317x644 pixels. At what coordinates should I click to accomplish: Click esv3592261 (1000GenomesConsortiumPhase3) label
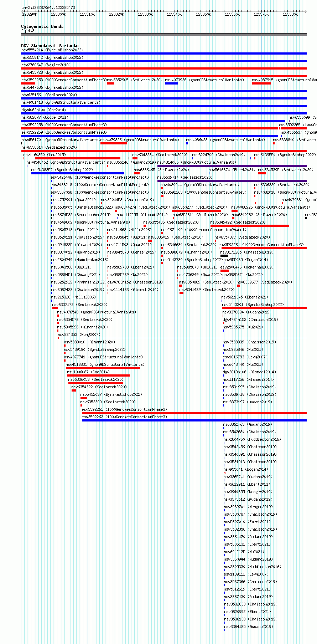pyautogui.click(x=124, y=410)
